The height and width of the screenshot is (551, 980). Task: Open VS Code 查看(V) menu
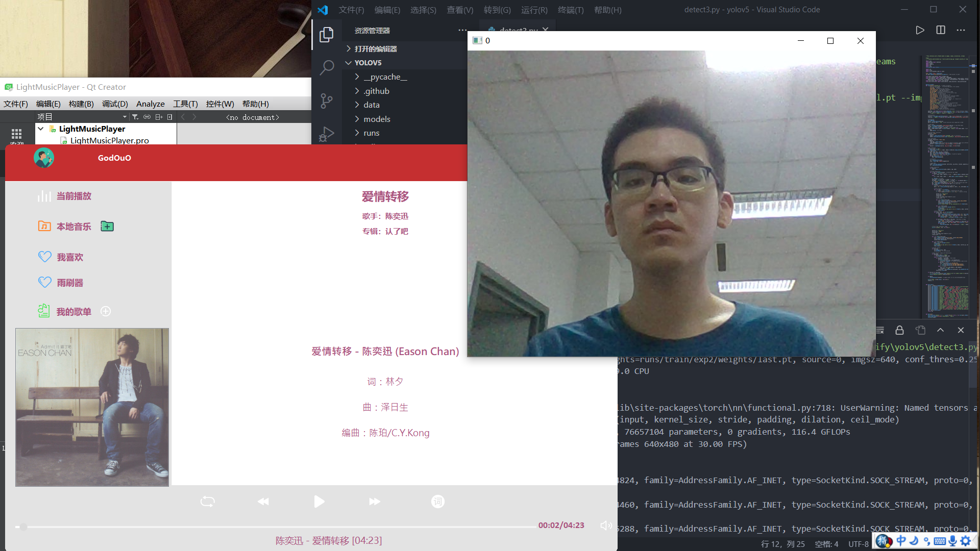(460, 10)
